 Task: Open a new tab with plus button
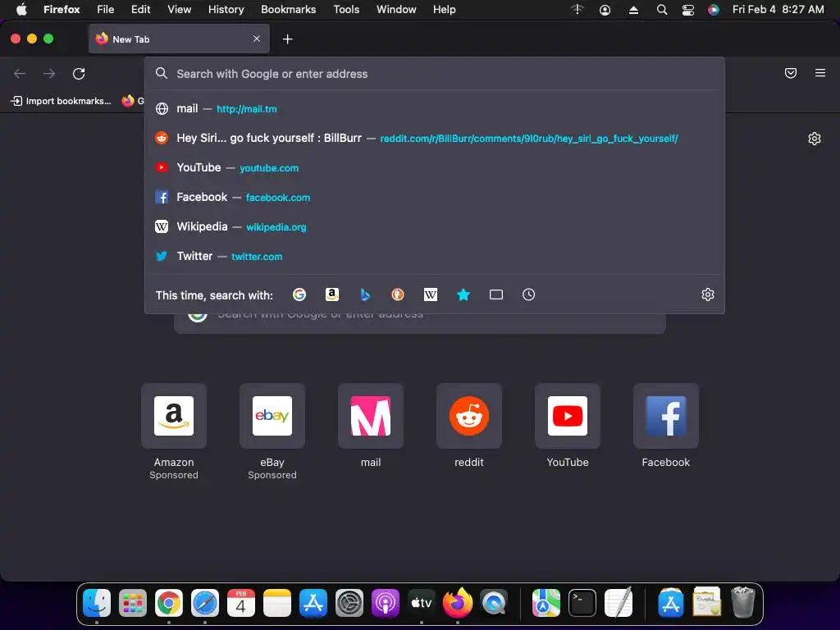[x=288, y=39]
